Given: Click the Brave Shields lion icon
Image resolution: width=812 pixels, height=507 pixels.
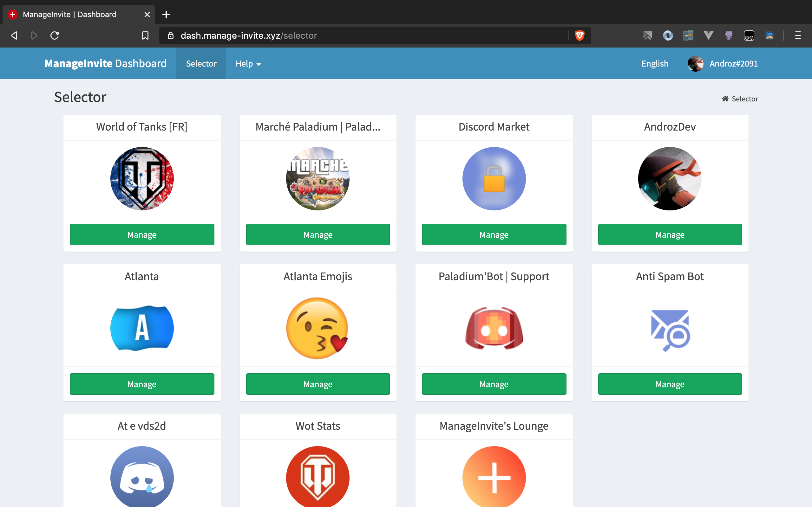Looking at the screenshot, I should [580, 35].
